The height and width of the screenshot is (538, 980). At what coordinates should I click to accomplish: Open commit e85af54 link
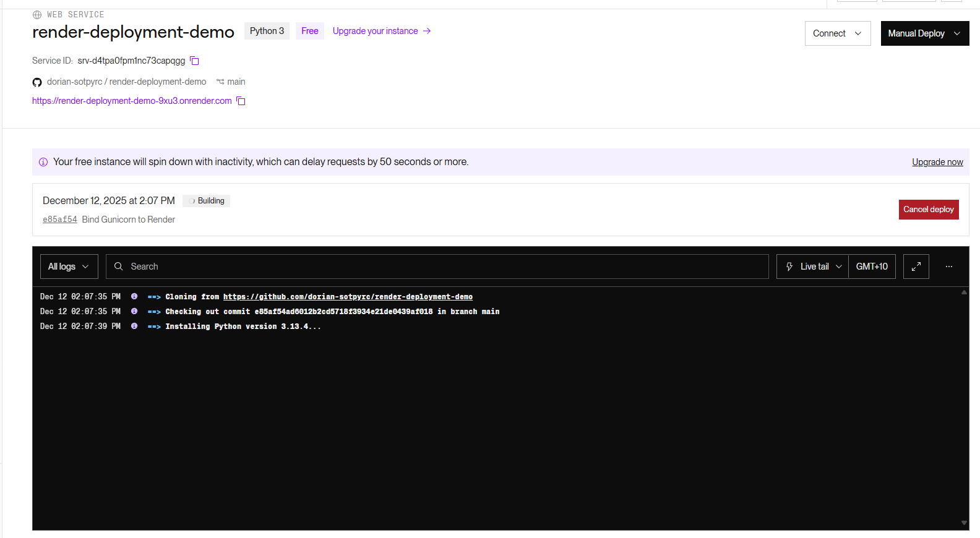point(60,220)
